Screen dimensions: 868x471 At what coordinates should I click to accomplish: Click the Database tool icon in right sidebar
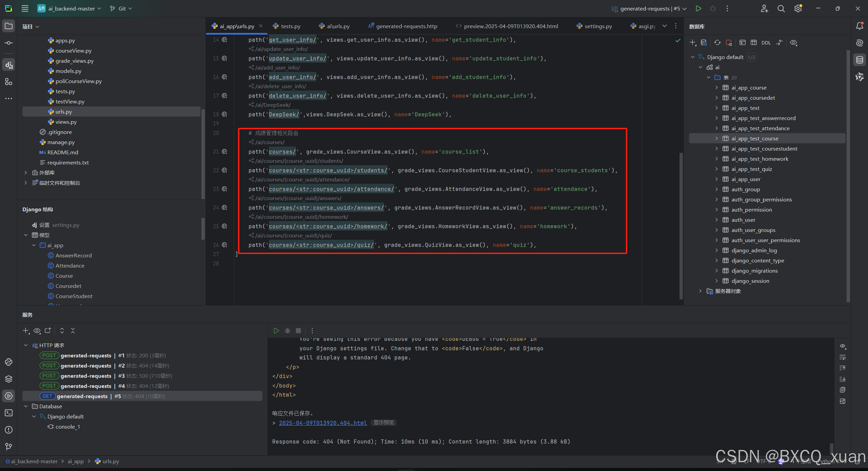pos(860,60)
